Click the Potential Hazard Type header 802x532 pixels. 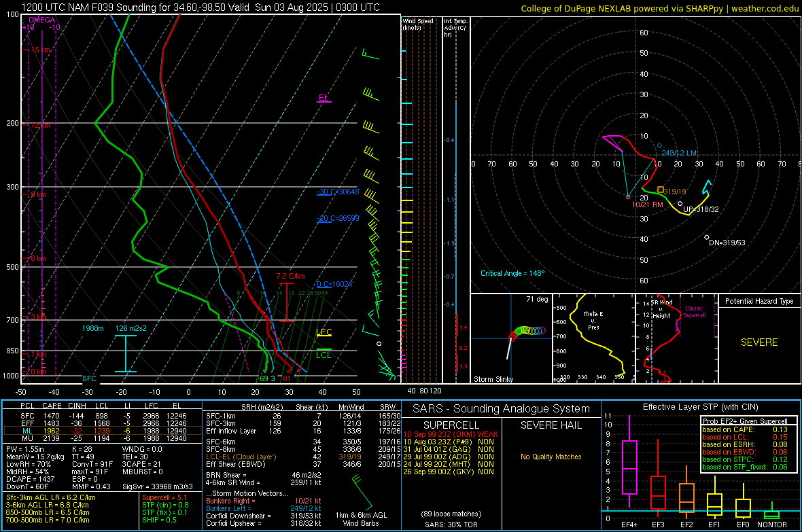pyautogui.click(x=759, y=301)
